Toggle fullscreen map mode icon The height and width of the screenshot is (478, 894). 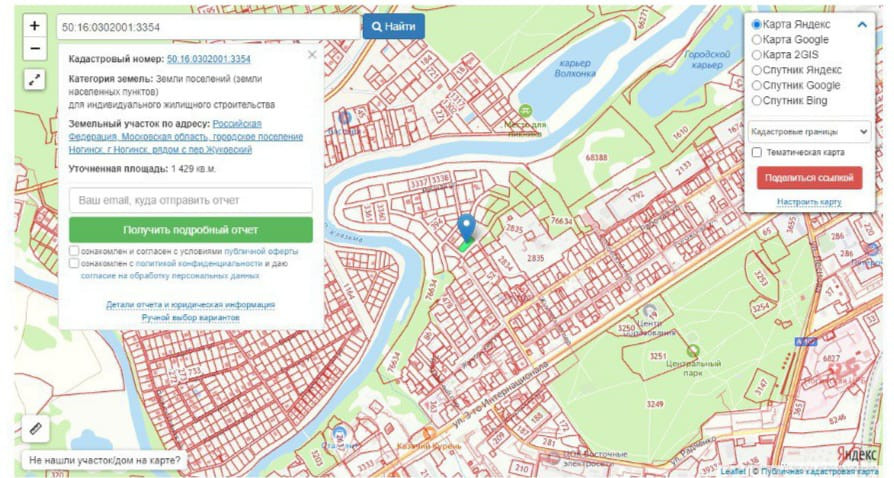coord(35,80)
